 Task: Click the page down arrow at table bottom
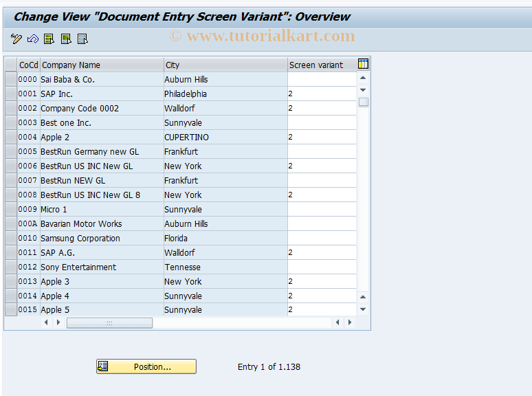tap(363, 309)
